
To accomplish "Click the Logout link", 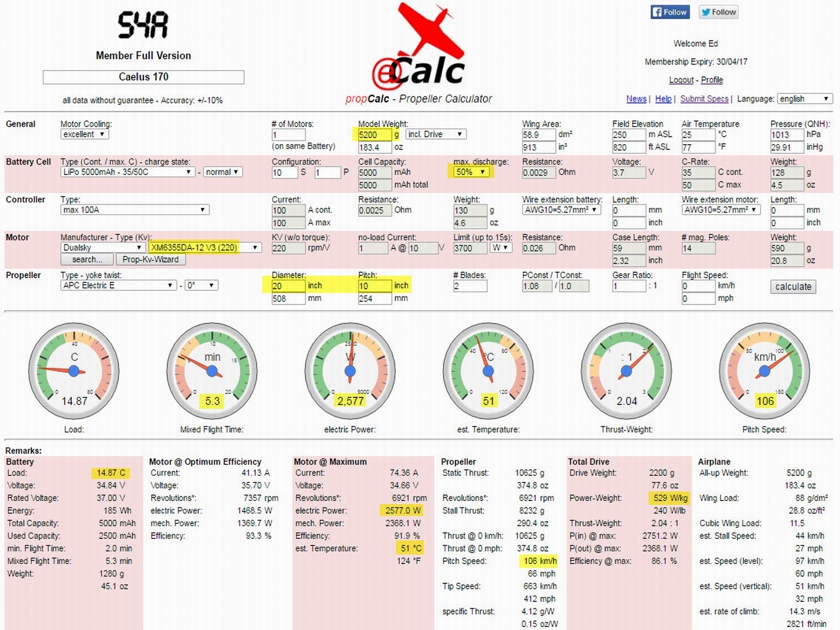I will [681, 80].
